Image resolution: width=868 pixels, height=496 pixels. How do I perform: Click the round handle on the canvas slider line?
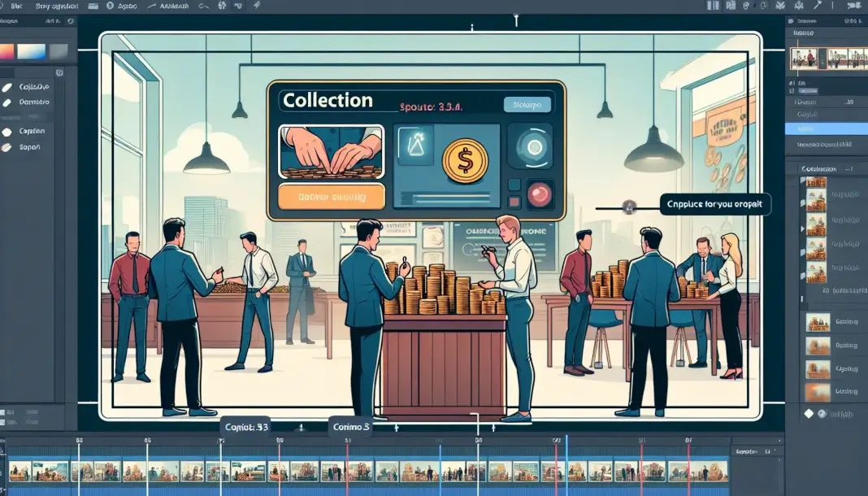pyautogui.click(x=627, y=207)
